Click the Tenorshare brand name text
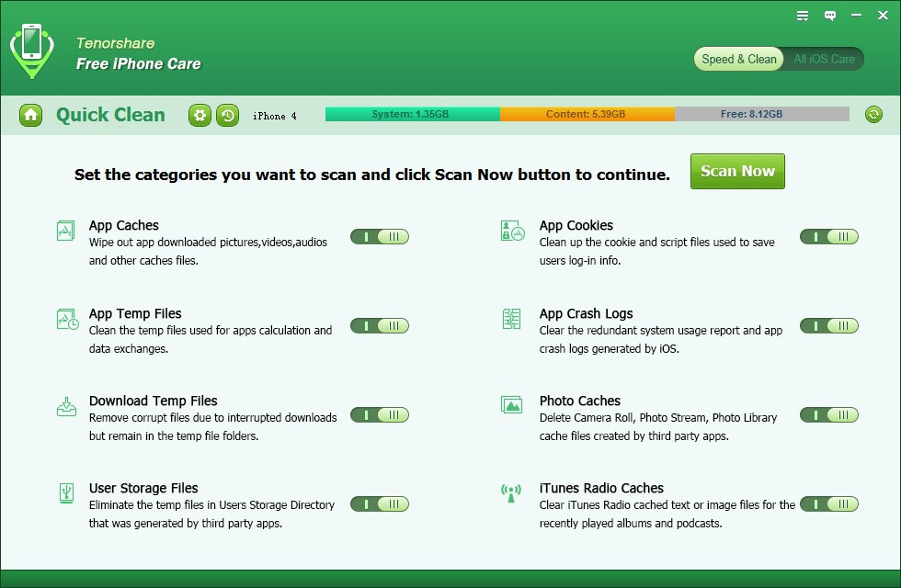This screenshot has height=588, width=901. pyautogui.click(x=115, y=43)
